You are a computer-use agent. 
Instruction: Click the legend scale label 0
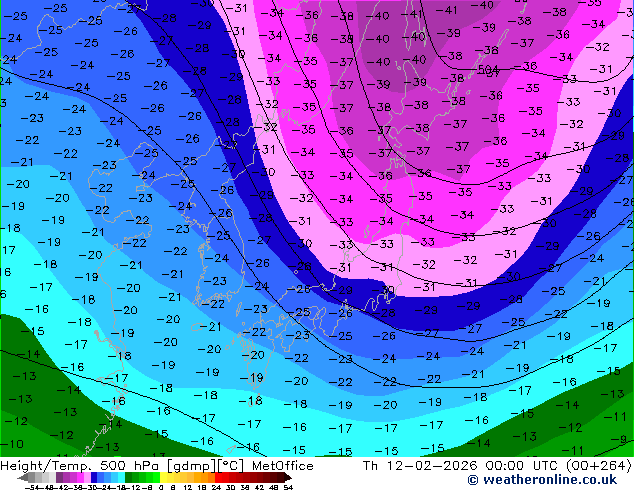[161, 487]
